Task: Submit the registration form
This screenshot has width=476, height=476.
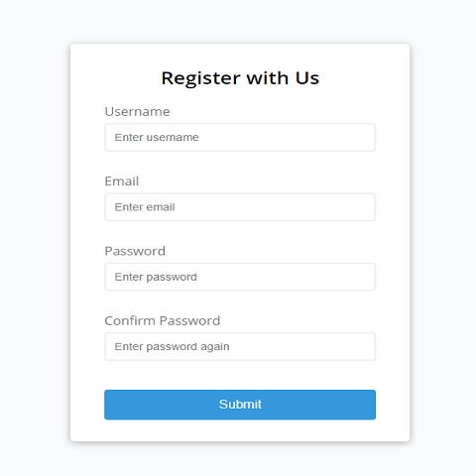Action: 240,405
